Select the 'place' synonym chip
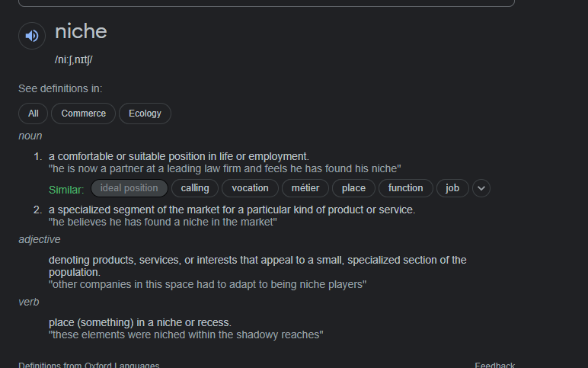This screenshot has width=588, height=368. pos(353,188)
